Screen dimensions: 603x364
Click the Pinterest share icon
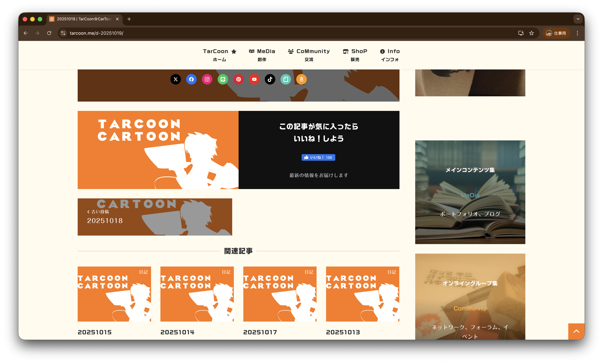(x=238, y=79)
